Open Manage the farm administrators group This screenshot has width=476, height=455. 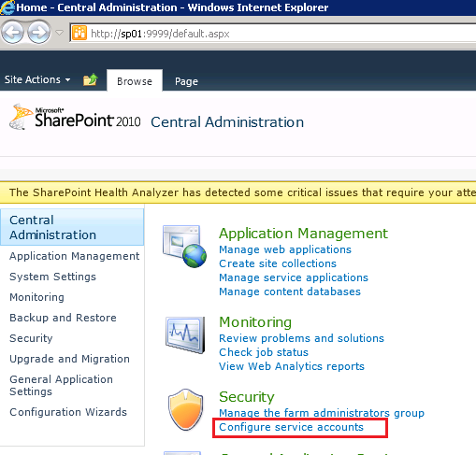pyautogui.click(x=322, y=413)
